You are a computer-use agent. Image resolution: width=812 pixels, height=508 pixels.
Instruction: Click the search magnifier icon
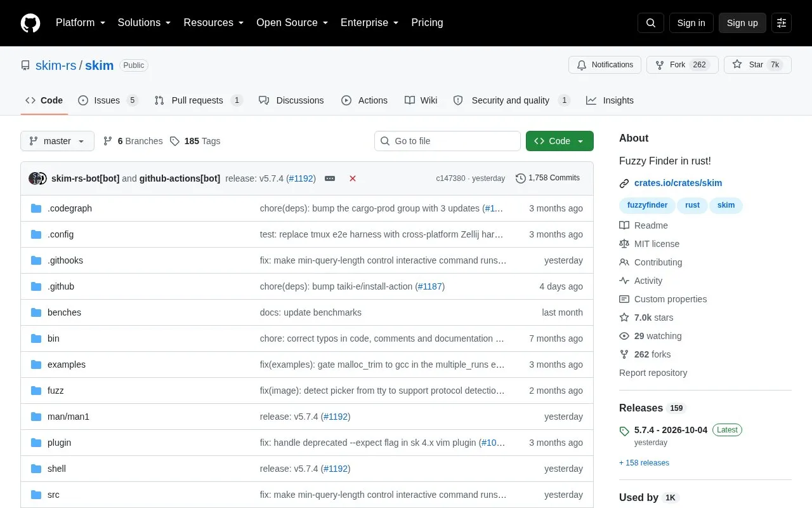(651, 23)
